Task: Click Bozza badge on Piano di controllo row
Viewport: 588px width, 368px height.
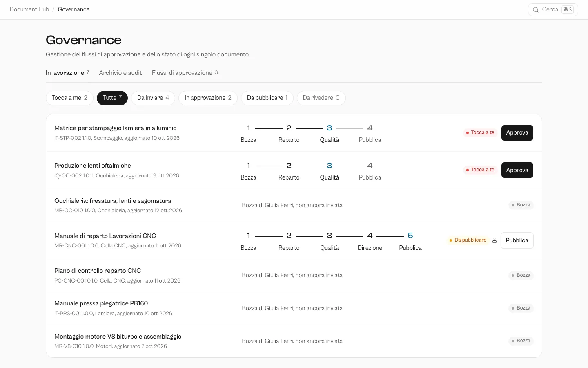Action: (x=521, y=276)
